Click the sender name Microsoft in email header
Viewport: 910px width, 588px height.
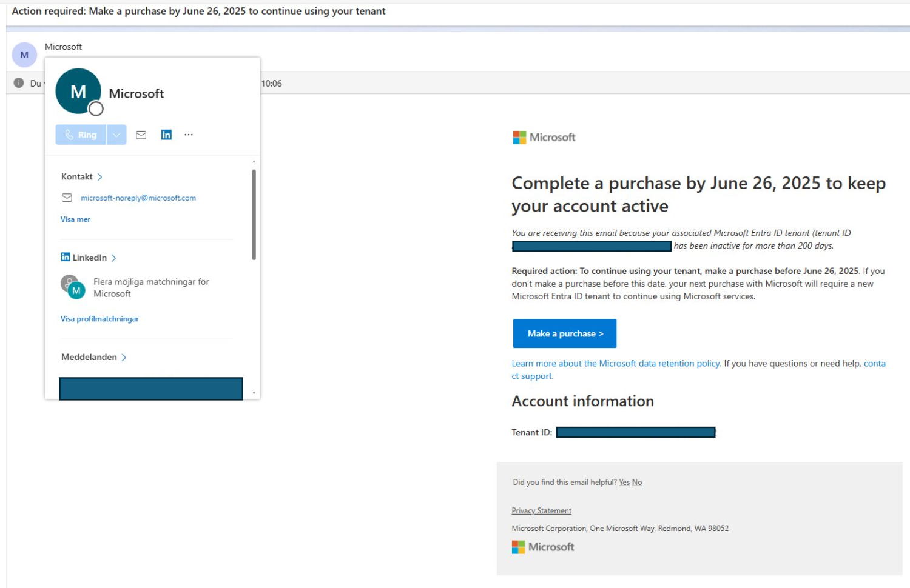pyautogui.click(x=63, y=47)
